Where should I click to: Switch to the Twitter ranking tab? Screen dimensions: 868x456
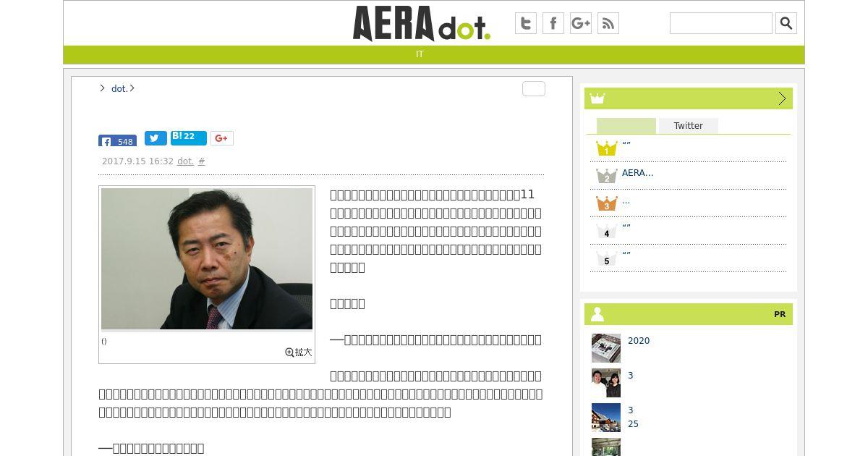point(688,126)
